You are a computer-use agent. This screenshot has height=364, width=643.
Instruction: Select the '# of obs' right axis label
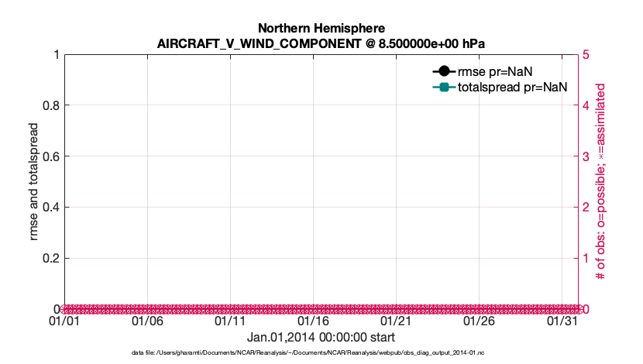[600, 182]
